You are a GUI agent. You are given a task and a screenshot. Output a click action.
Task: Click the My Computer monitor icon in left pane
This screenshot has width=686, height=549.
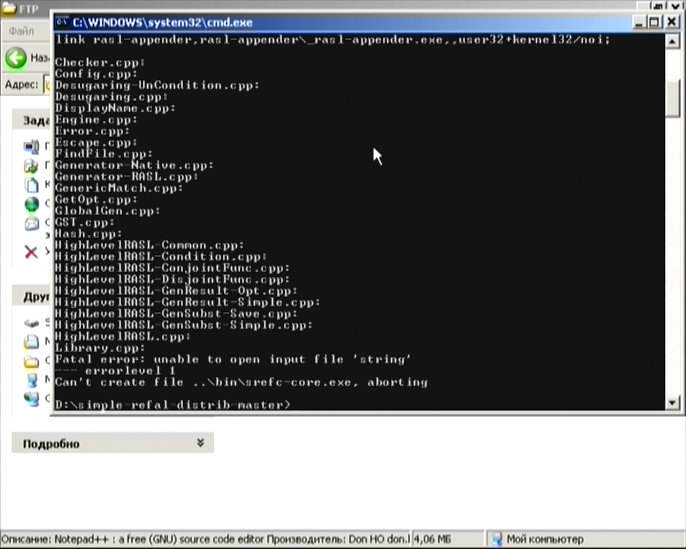point(32,380)
